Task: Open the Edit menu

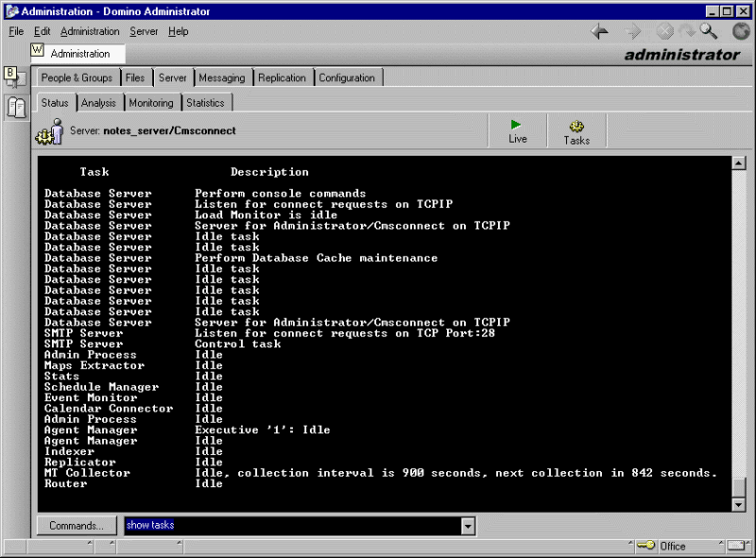Action: point(42,31)
